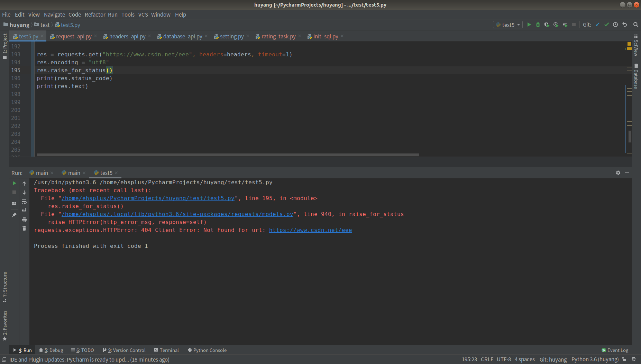The image size is (641, 364).
Task: Open the Database tool window
Action: (637, 77)
